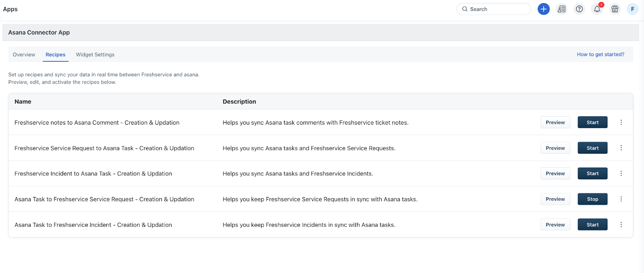The width and height of the screenshot is (644, 273).
Task: Click description about keeping Freshservice Incidents in sync
Action: point(309,225)
